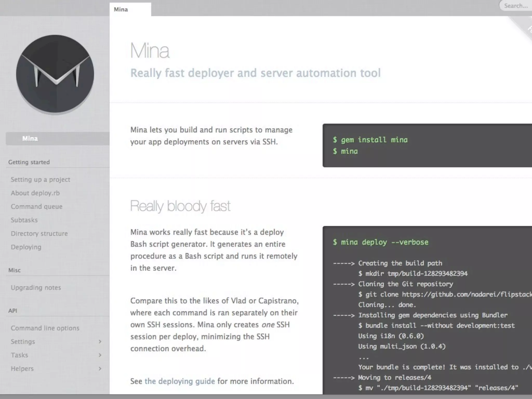Open the Settings sidebar entry
Image resolution: width=532 pixels, height=399 pixels.
click(23, 342)
